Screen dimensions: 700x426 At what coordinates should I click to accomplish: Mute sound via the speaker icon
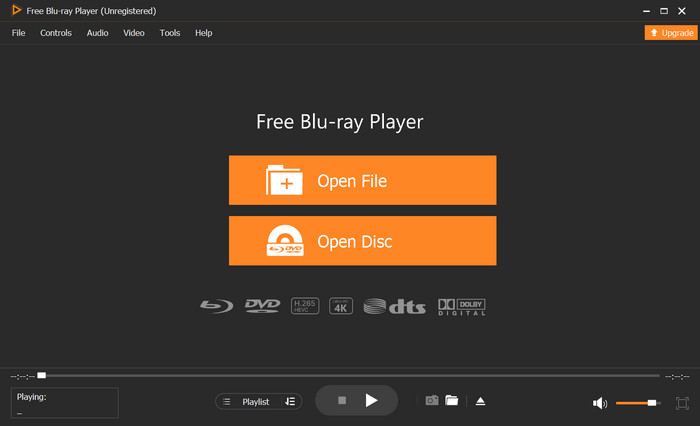click(x=600, y=403)
